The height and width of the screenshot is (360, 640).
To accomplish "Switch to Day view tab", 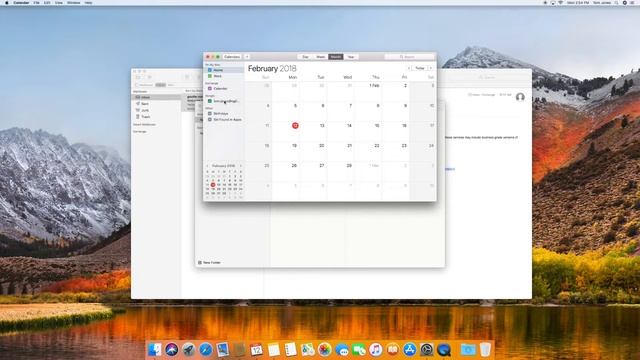I will [305, 57].
